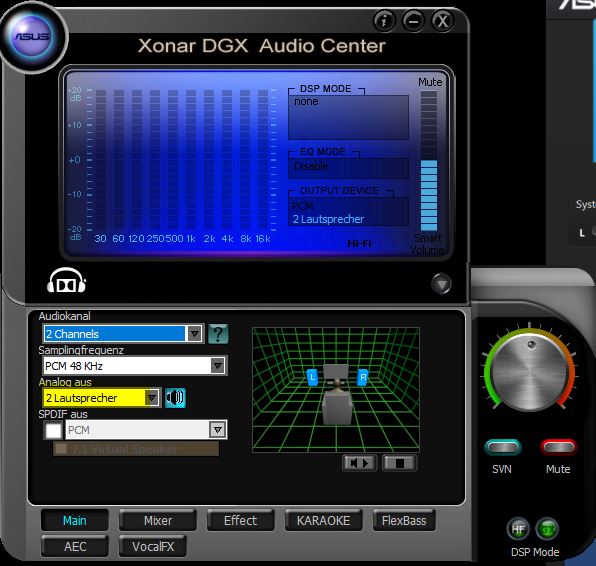Collapse settings panel with down-arrow button
Screen dimensions: 596x566
pyautogui.click(x=441, y=284)
